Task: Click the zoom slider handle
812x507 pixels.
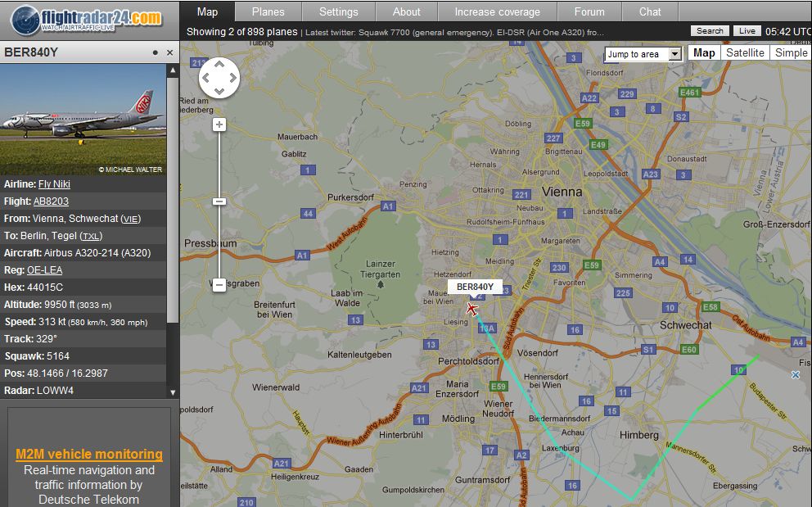Action: (219, 201)
